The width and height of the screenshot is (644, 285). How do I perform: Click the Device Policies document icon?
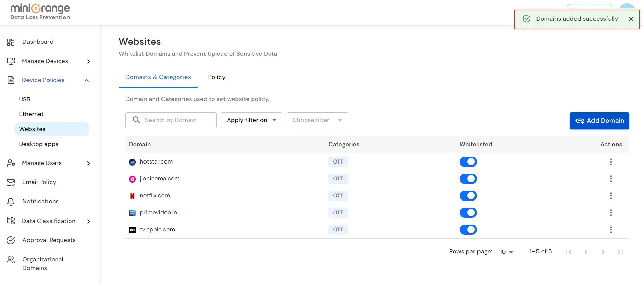tap(11, 80)
